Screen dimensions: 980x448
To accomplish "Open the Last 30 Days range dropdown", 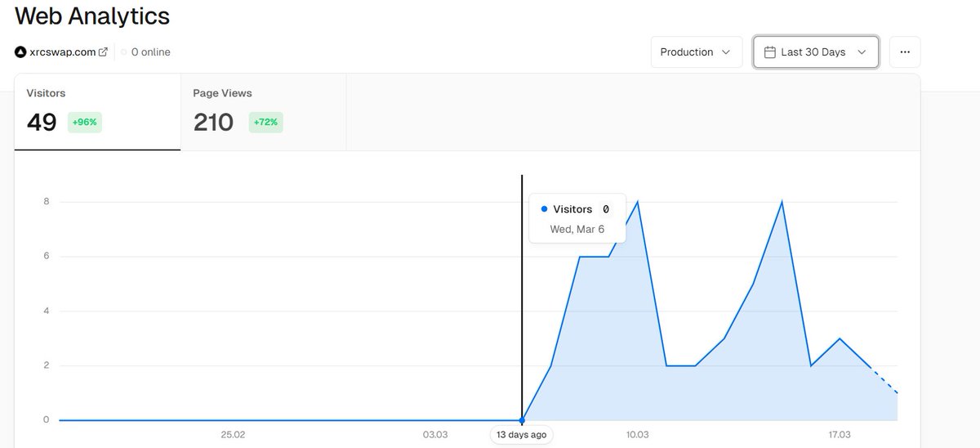I will coord(816,52).
